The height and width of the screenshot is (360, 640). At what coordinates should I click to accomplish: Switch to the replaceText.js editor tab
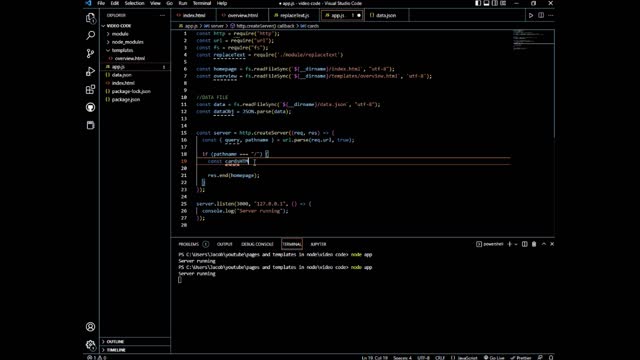[x=294, y=16]
